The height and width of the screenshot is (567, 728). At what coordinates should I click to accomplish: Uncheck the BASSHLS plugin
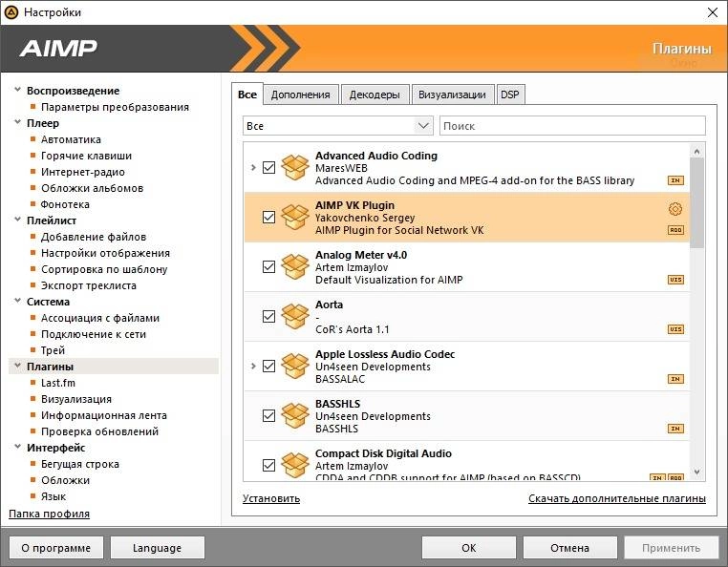(268, 416)
